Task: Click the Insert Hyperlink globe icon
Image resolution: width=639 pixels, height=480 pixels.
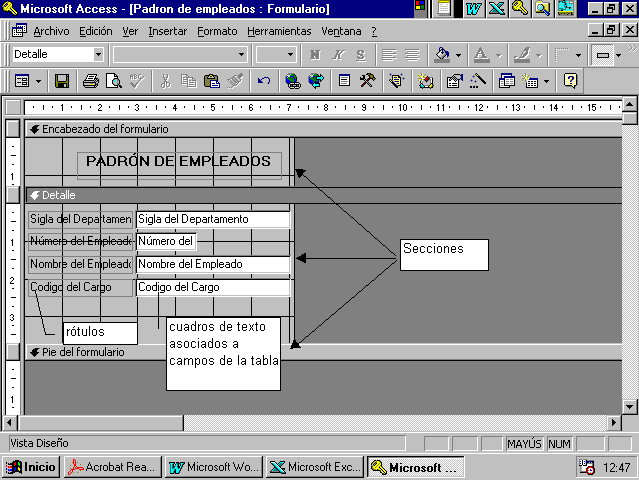Action: (x=292, y=81)
